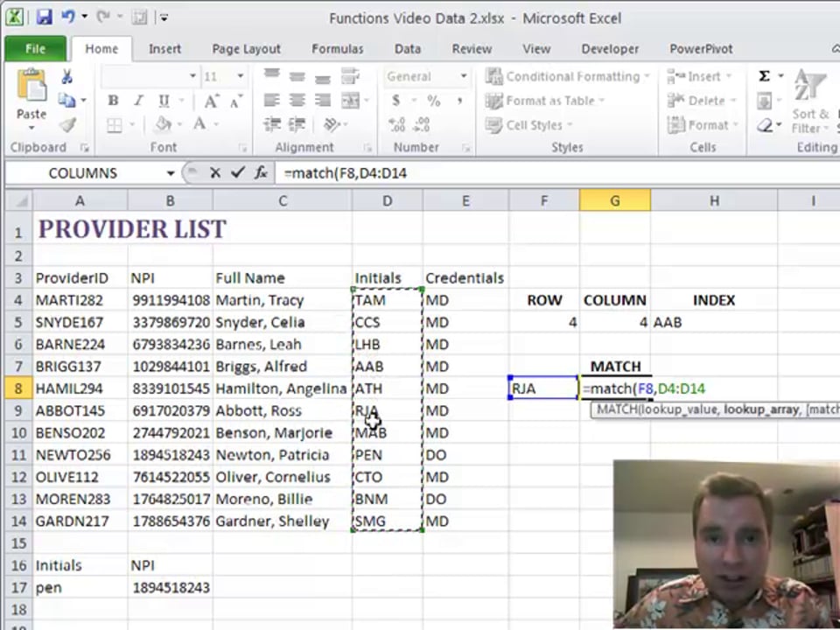Open the Font dialog launcher
Screen dimensions: 840x630
pyautogui.click(x=242, y=148)
